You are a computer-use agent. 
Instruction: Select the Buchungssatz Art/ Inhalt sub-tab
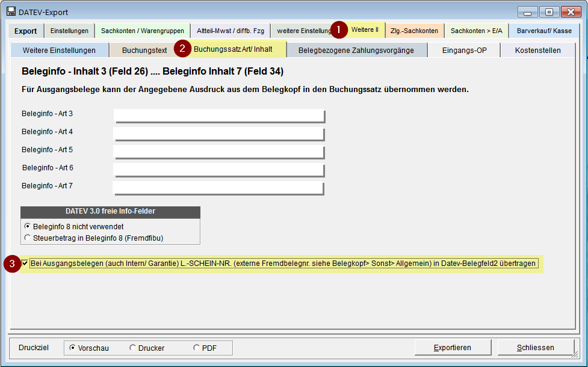click(234, 49)
